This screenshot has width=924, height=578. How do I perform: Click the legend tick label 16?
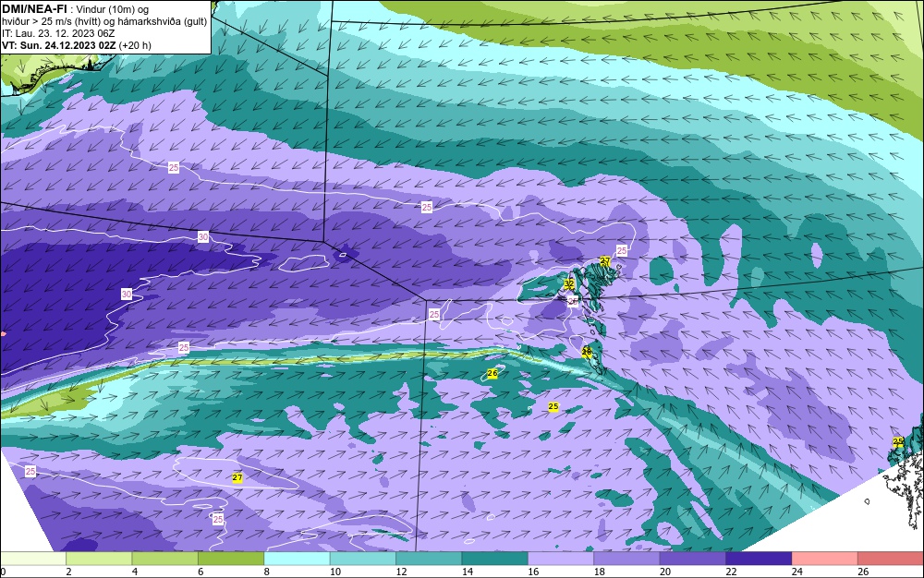pyautogui.click(x=533, y=572)
